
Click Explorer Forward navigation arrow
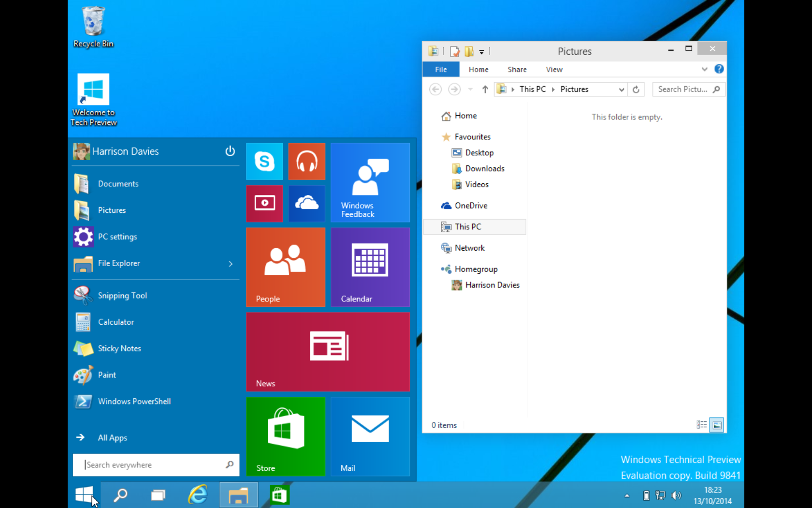(454, 89)
